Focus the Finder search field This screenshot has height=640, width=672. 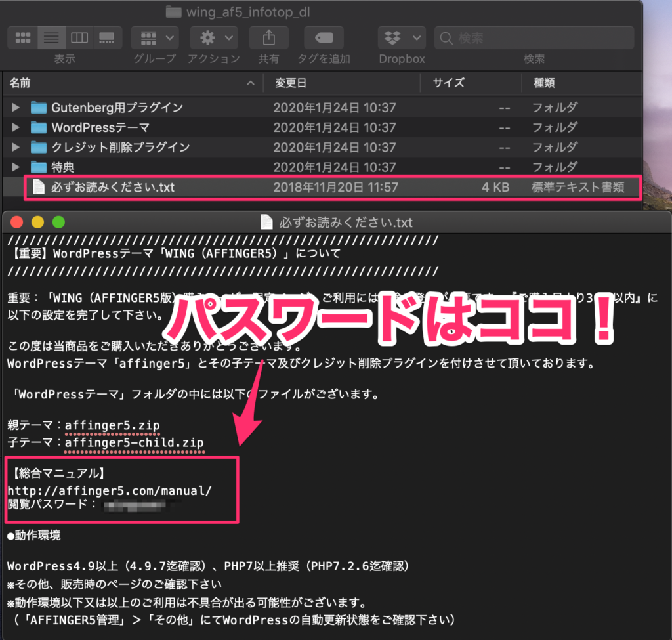534,37
